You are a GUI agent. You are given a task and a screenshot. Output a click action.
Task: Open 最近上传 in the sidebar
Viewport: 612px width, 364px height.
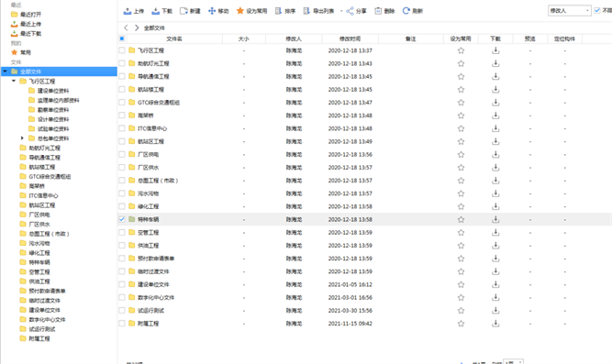click(30, 24)
